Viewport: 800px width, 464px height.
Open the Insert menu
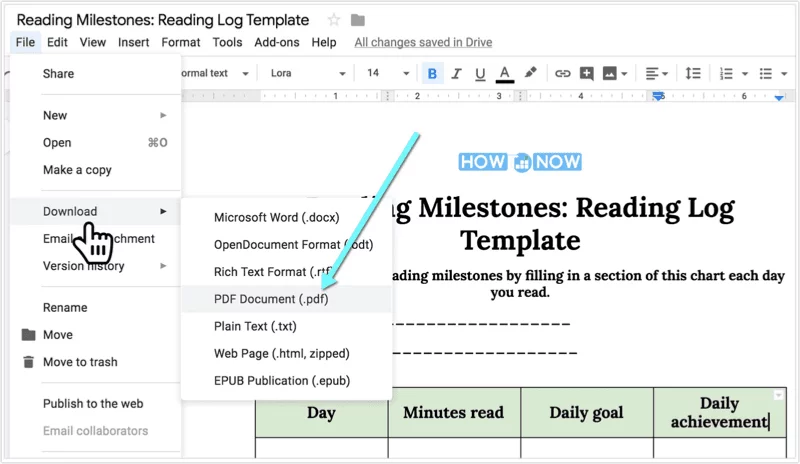[x=133, y=42]
